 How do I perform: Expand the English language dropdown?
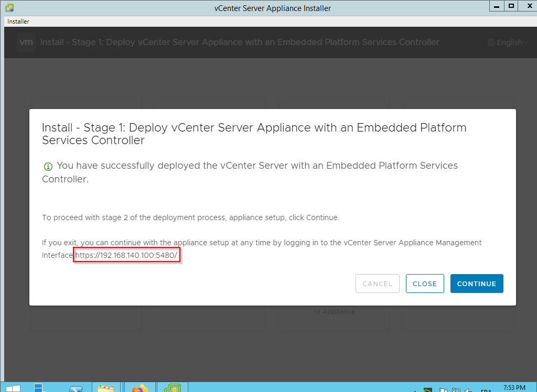(x=508, y=42)
